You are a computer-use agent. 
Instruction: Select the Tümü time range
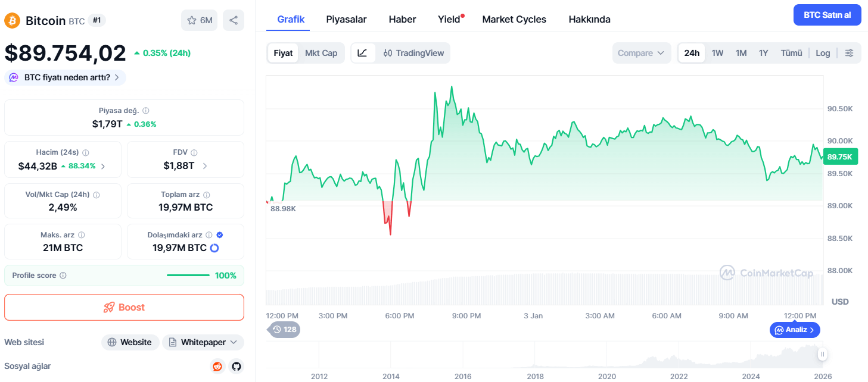point(792,53)
